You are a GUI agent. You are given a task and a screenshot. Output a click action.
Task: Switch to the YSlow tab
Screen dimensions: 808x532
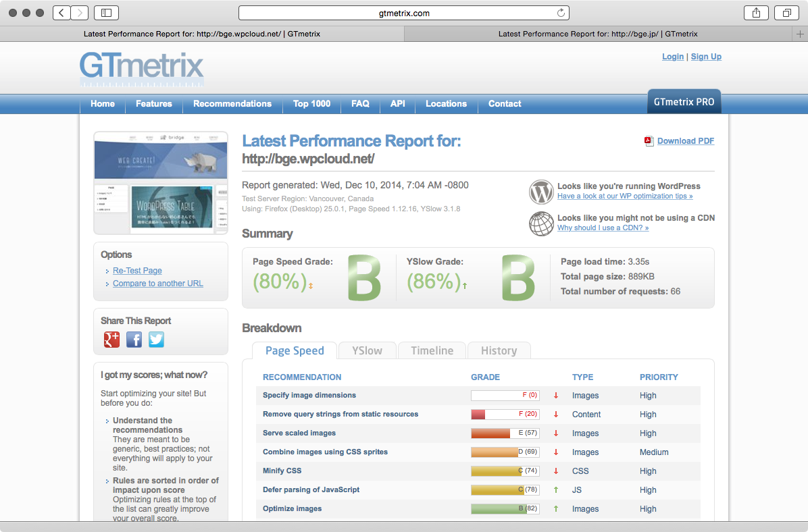(x=367, y=351)
